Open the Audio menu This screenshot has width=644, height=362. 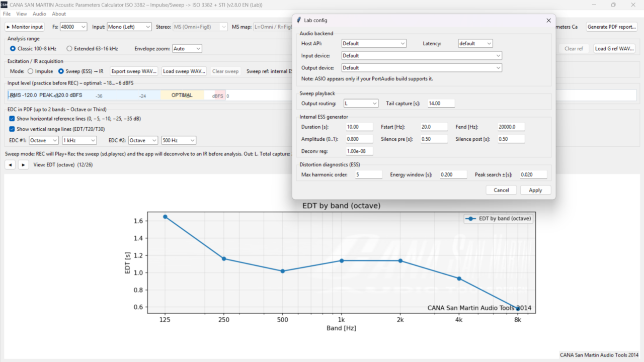pos(39,14)
